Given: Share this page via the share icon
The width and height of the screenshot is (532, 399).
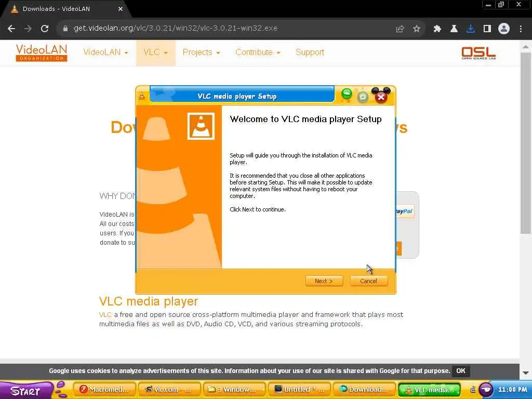Looking at the screenshot, I should (400, 29).
